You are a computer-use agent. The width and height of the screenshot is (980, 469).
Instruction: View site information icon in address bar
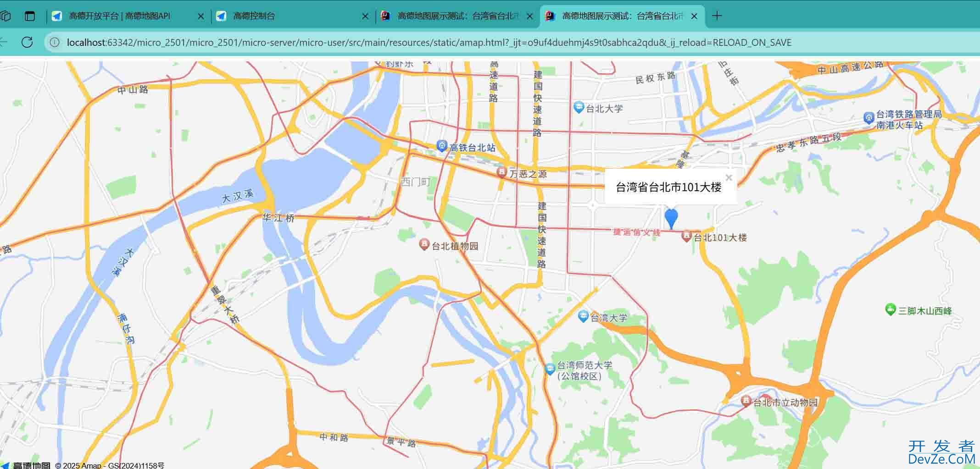tap(55, 42)
